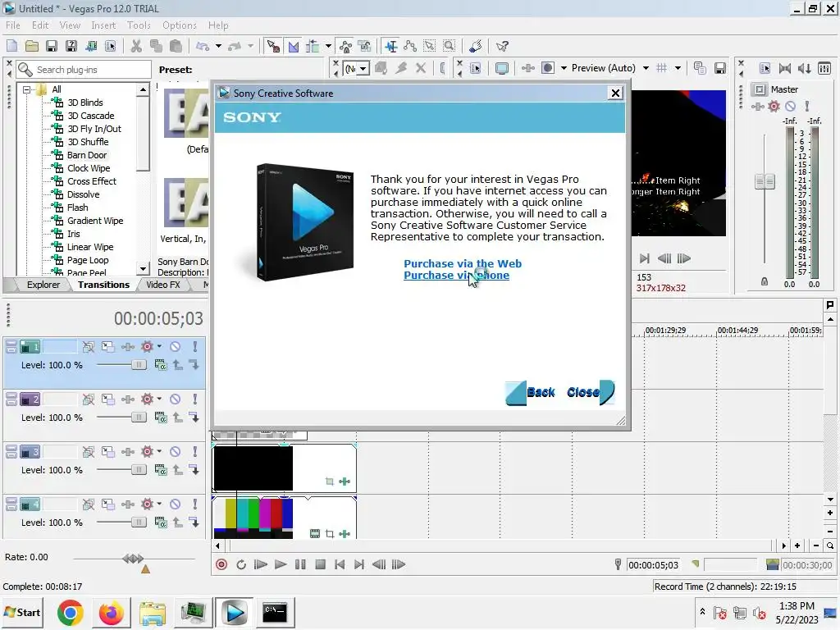Screen dimensions: 840x630
Task: Toggle mute on track 1
Action: pos(176,347)
